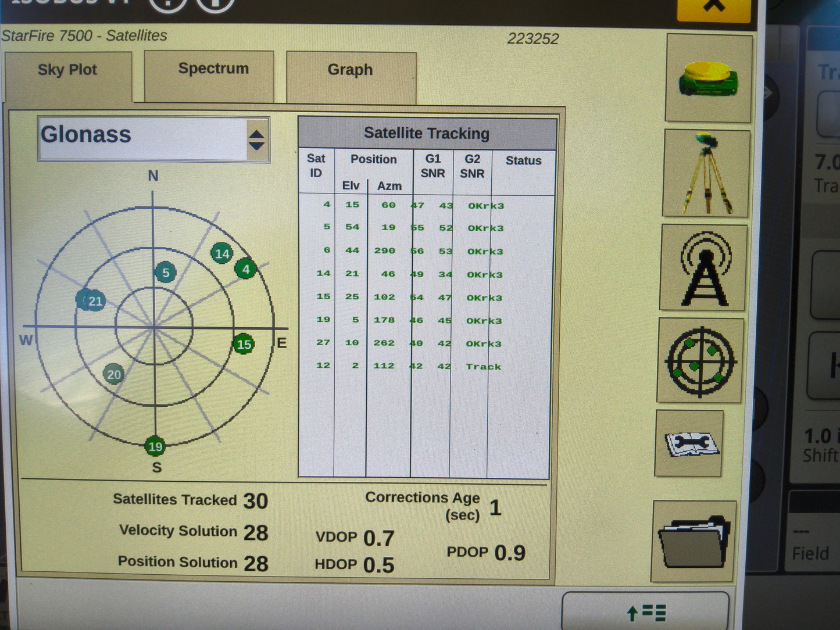Open the folder files icon button
The image size is (840, 630).
694,541
